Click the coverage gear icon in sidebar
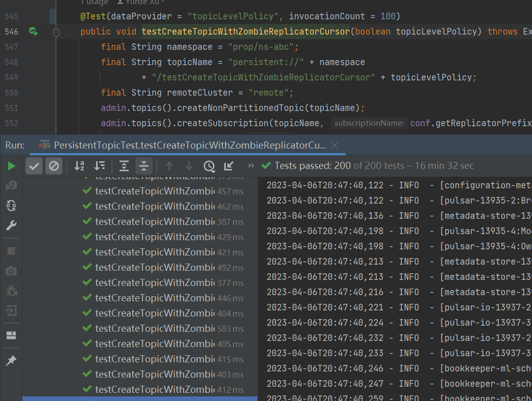 pyautogui.click(x=11, y=291)
